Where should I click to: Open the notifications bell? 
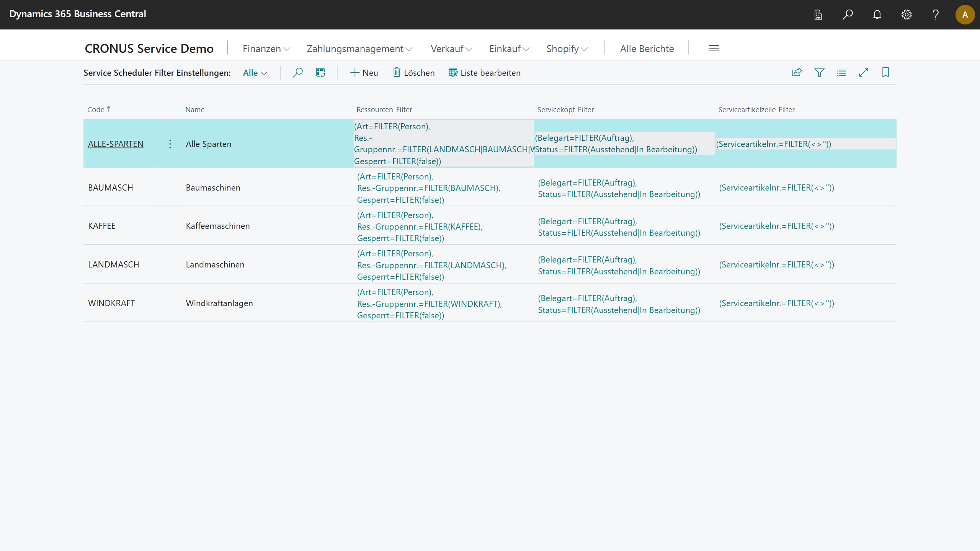click(x=877, y=15)
